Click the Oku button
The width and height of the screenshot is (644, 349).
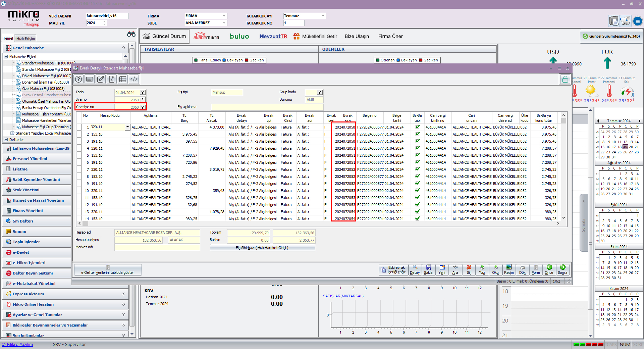(495, 269)
